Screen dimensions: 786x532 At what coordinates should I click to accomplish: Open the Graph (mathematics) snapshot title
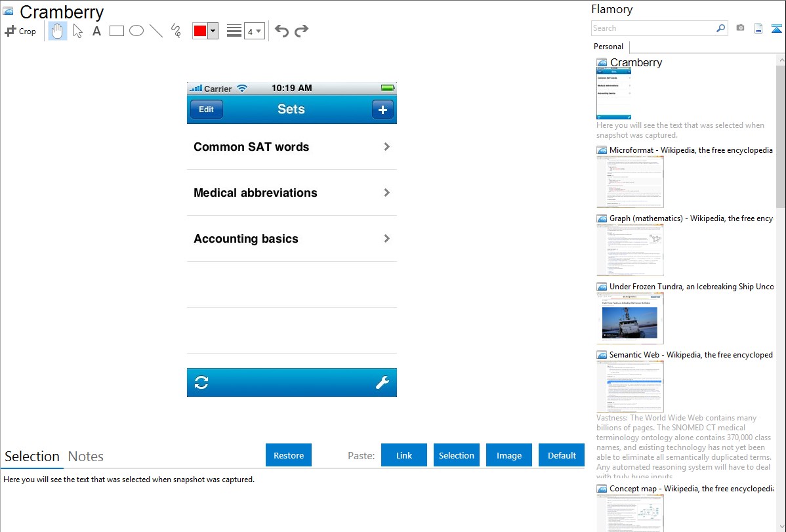(x=691, y=218)
